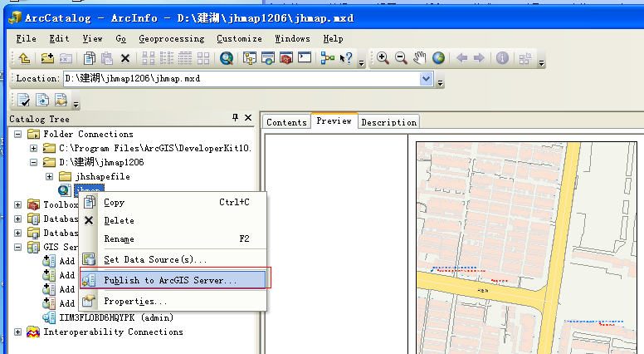Open ModelBuilder window icon
This screenshot has width=644, height=354.
click(x=327, y=58)
